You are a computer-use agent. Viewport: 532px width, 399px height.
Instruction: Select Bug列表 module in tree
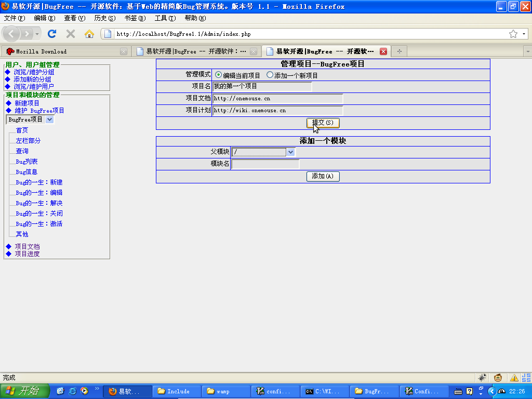click(26, 162)
